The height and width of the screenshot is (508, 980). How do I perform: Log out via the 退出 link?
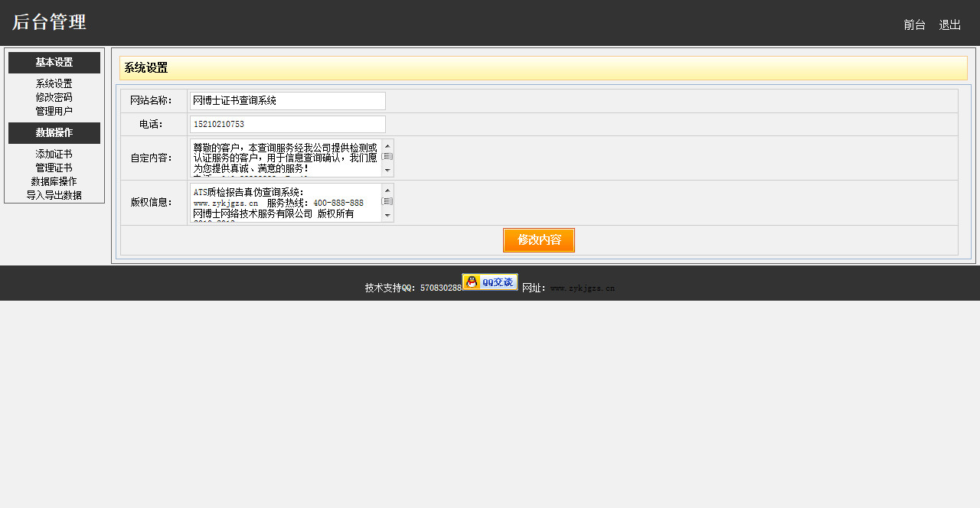949,24
